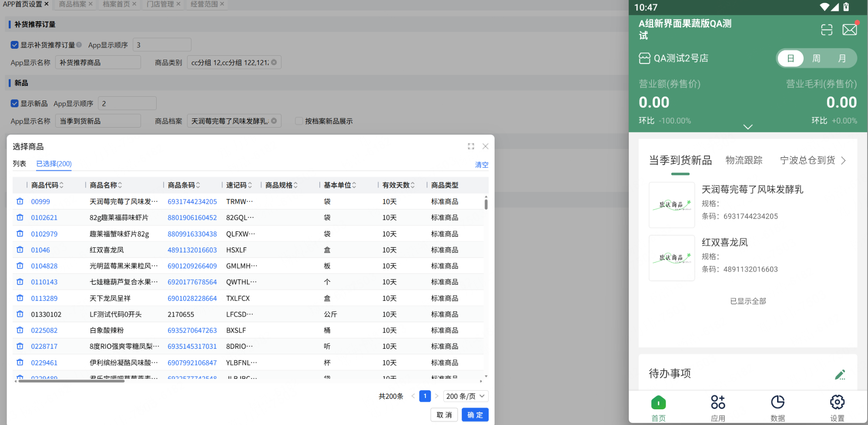868x425 pixels.
Task: Toggle the 显示补货推荐订量 checkbox
Action: [x=15, y=45]
